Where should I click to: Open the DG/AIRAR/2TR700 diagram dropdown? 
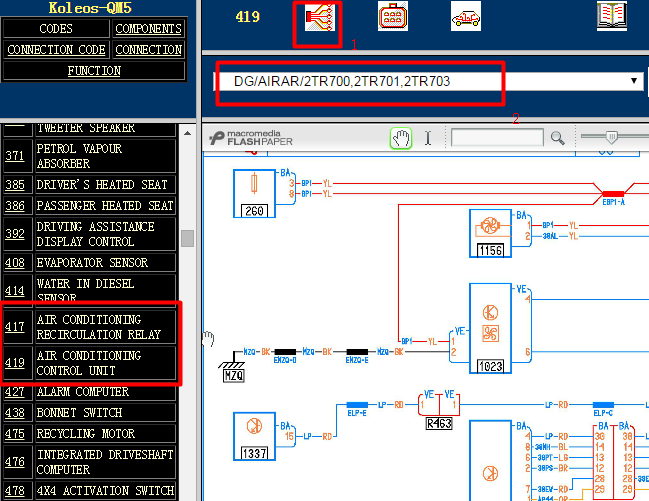click(429, 81)
